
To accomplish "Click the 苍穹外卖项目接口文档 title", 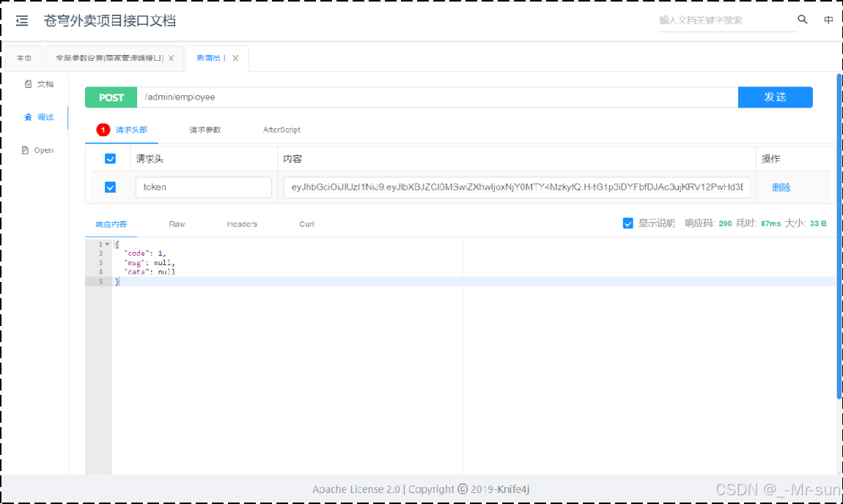I will [110, 21].
